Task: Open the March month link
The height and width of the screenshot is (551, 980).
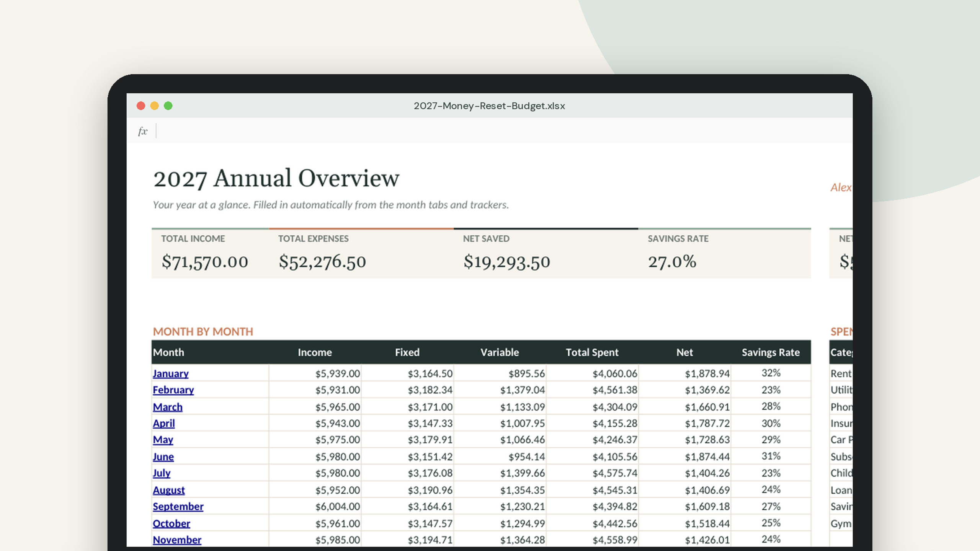Action: 167,407
